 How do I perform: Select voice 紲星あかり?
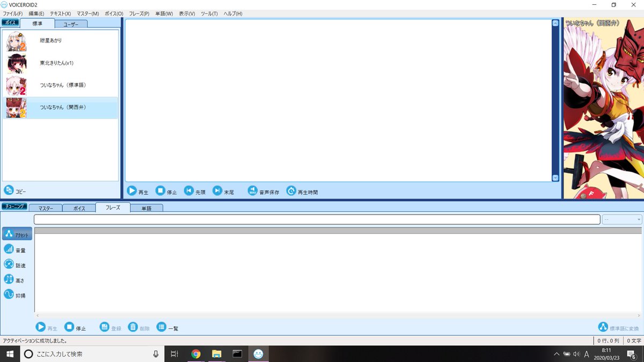(x=60, y=41)
